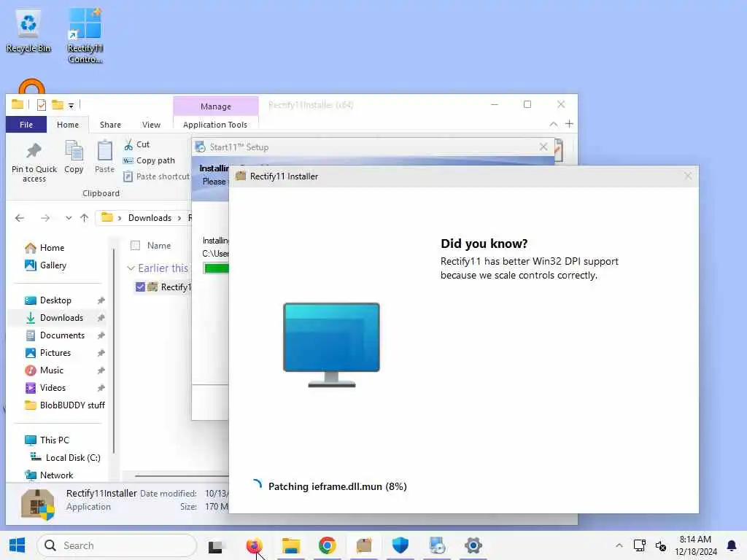Click quick access New folder icon
This screenshot has width=747, height=560.
coord(58,105)
